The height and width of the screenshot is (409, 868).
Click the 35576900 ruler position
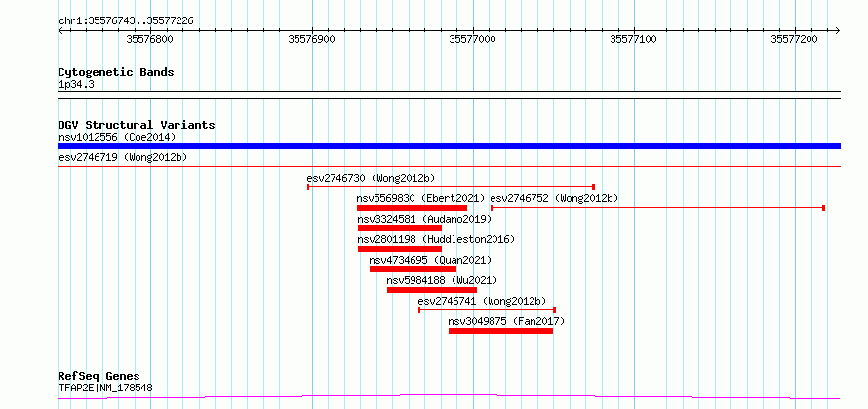312,39
